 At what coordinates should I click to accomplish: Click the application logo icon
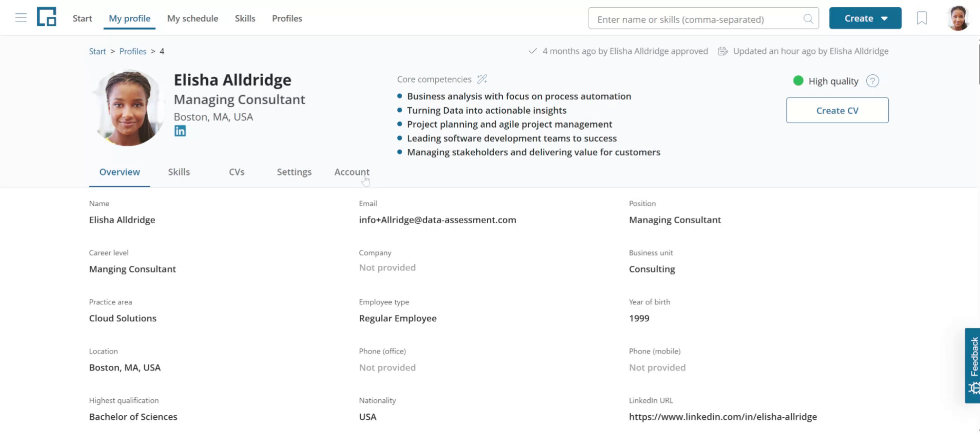click(x=47, y=17)
